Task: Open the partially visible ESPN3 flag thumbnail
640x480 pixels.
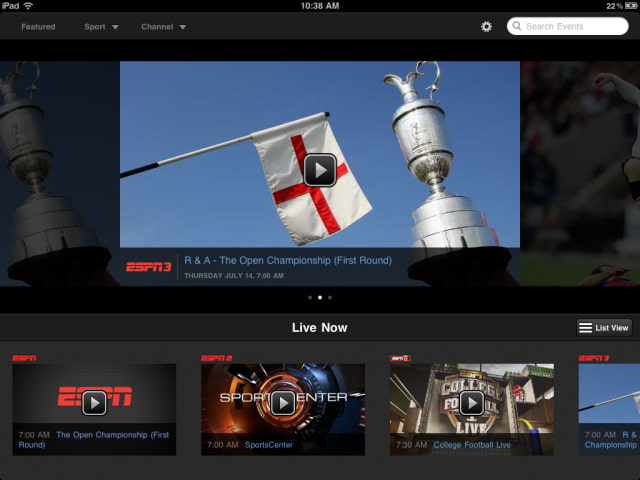Action: pyautogui.click(x=609, y=409)
